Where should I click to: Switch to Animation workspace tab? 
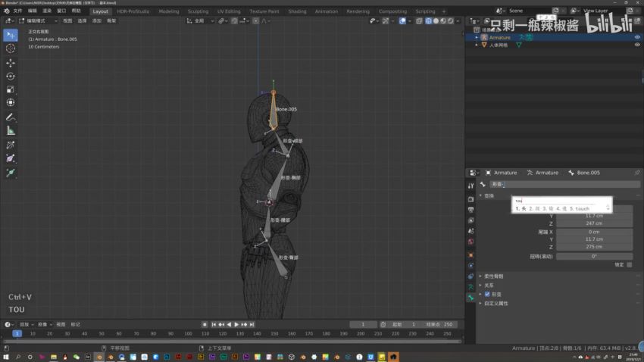click(x=327, y=11)
